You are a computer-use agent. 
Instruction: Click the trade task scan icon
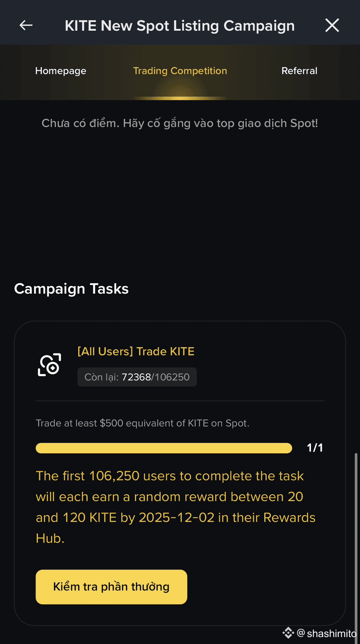50,364
